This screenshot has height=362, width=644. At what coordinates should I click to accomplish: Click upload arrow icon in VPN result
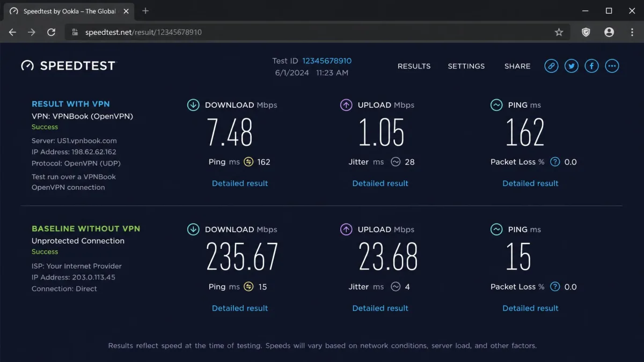coord(346,105)
